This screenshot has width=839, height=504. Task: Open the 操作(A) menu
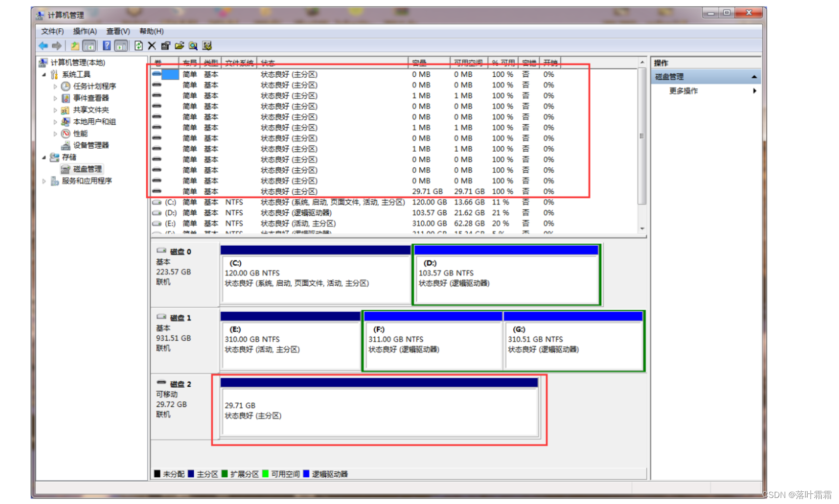pyautogui.click(x=85, y=31)
